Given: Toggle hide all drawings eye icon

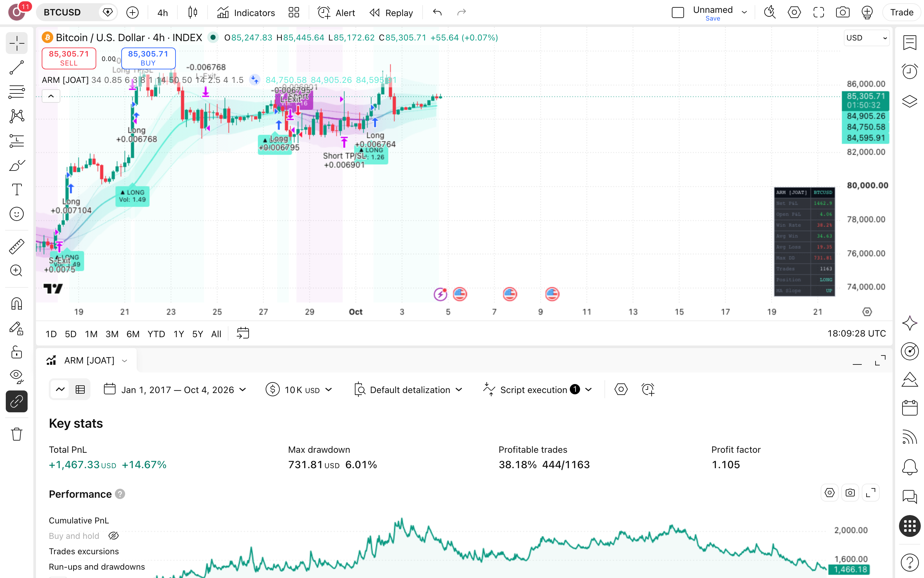Looking at the screenshot, I should click(17, 377).
